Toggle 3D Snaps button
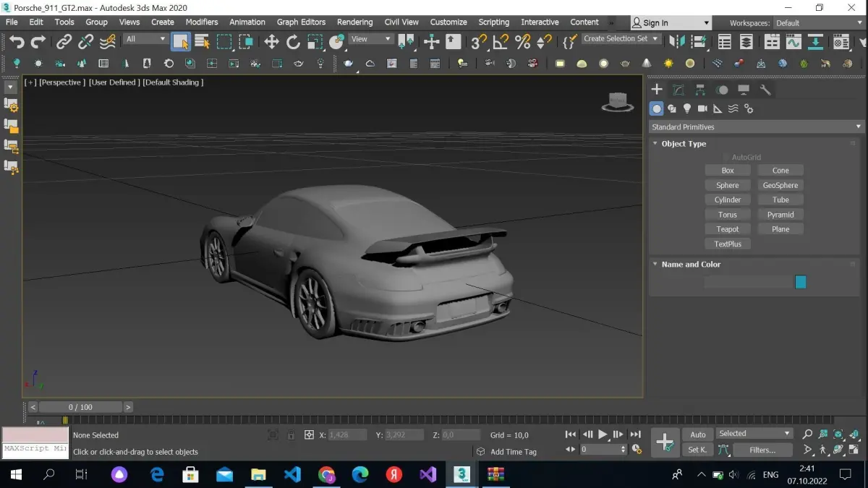This screenshot has height=488, width=868. (479, 42)
